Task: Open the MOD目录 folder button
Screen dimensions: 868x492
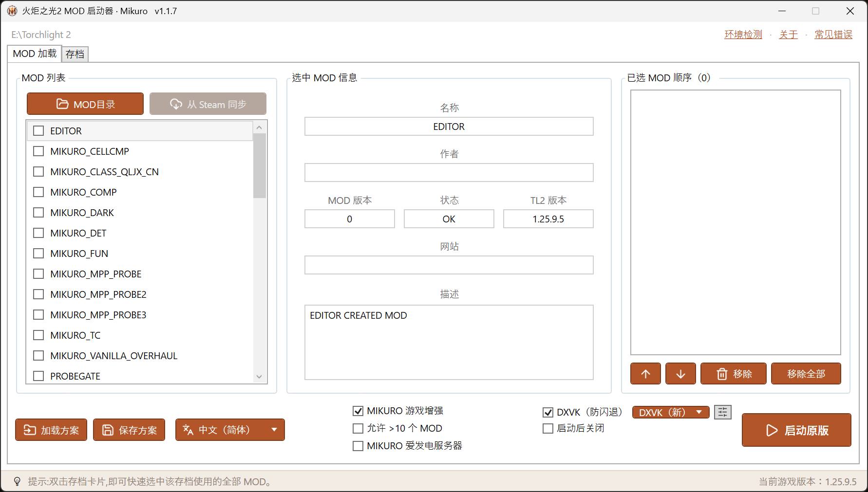Action: pos(85,104)
